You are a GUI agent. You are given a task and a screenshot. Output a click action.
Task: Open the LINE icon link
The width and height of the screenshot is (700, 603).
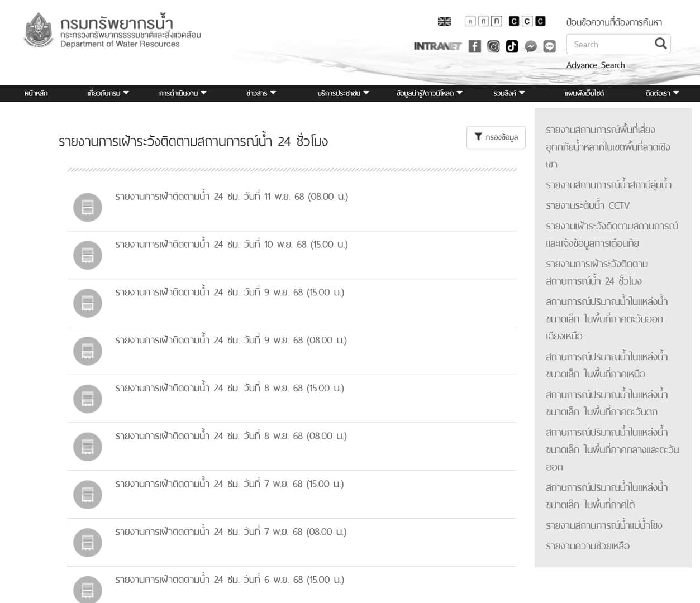click(x=550, y=46)
